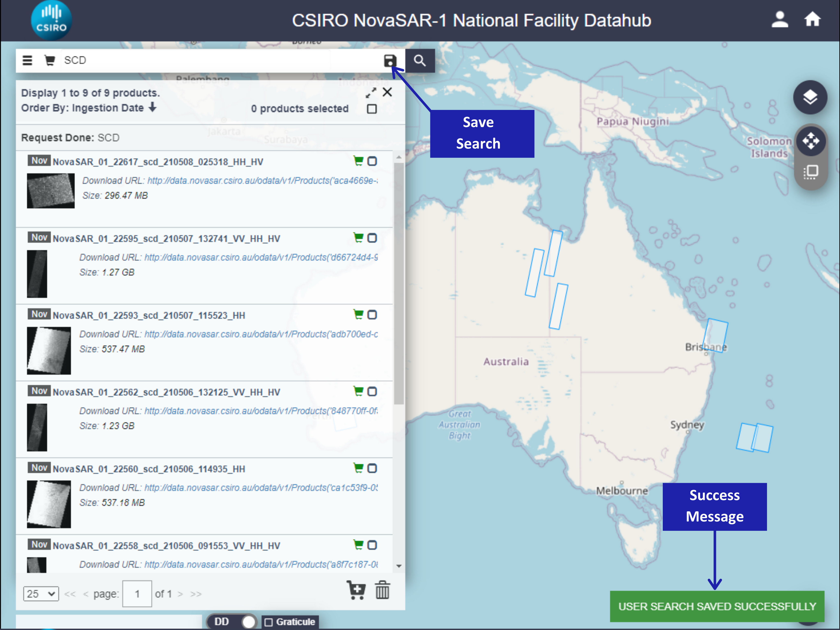Add selected products to cart at bottom
Viewport: 840px width, 630px height.
[x=356, y=590]
